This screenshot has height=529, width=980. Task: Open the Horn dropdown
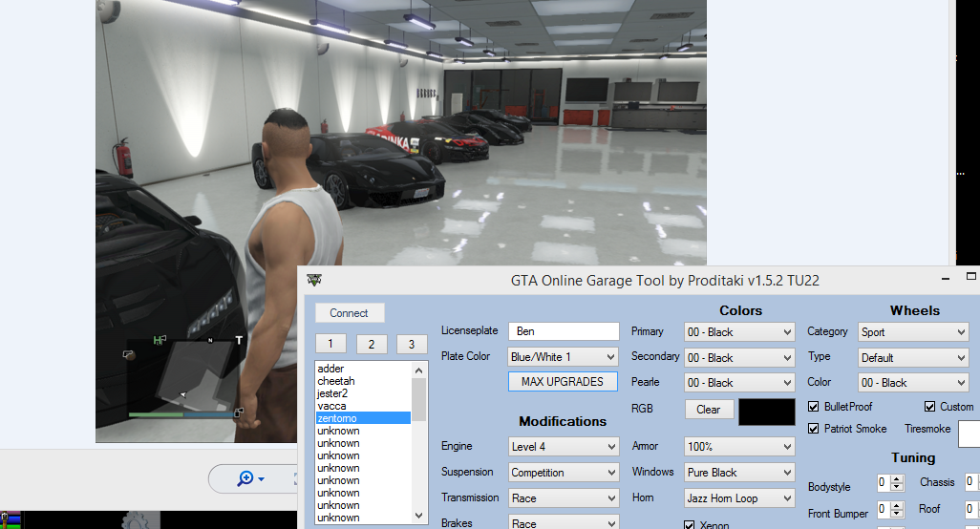739,498
